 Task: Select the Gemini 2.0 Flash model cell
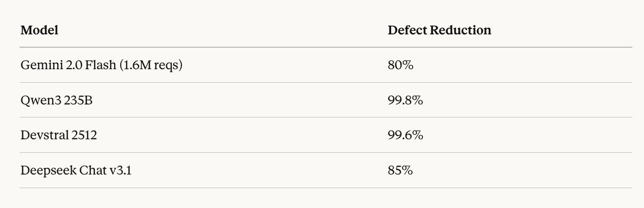[102, 65]
